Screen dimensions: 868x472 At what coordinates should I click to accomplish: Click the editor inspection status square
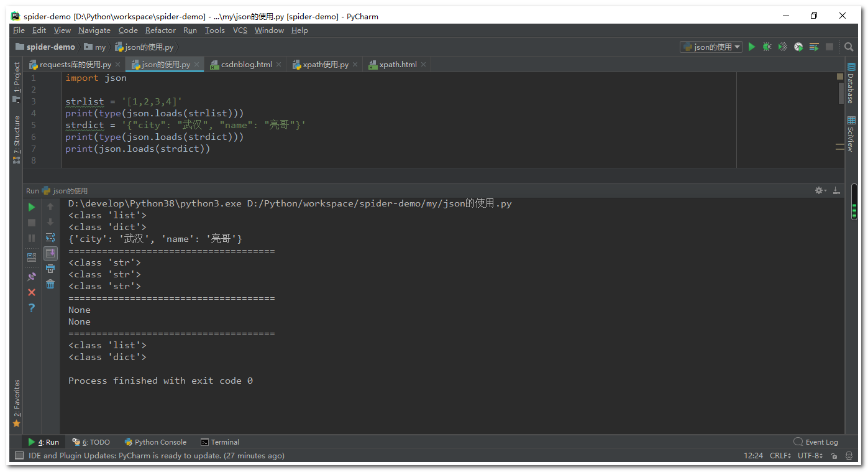840,76
